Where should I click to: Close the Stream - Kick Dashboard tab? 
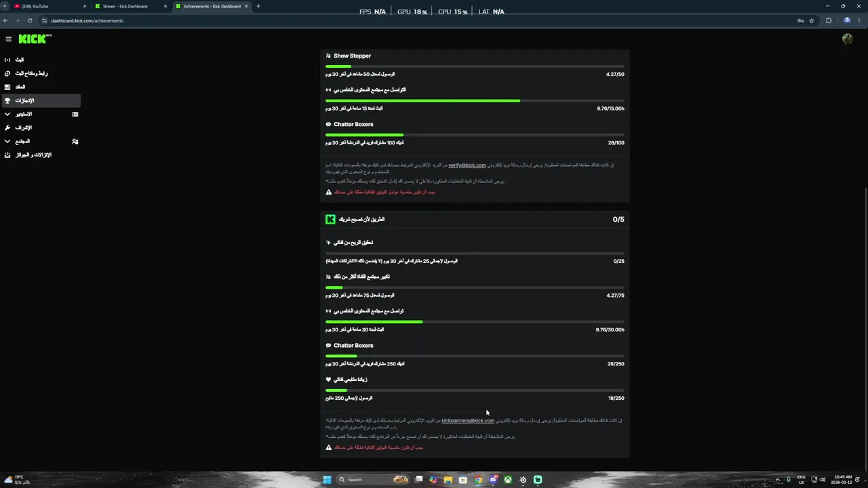tap(165, 6)
